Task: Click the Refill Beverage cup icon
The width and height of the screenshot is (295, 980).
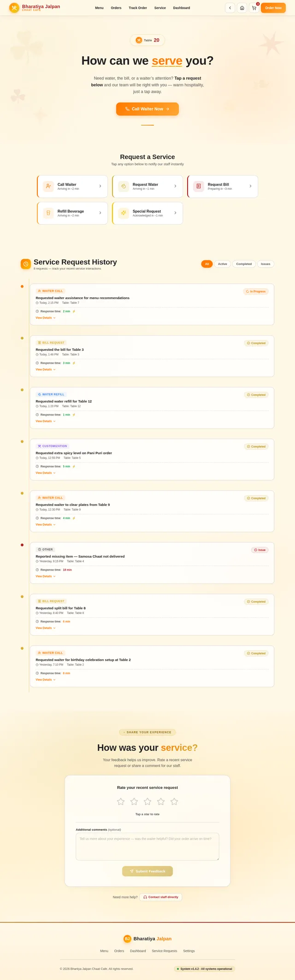Action: (48, 213)
